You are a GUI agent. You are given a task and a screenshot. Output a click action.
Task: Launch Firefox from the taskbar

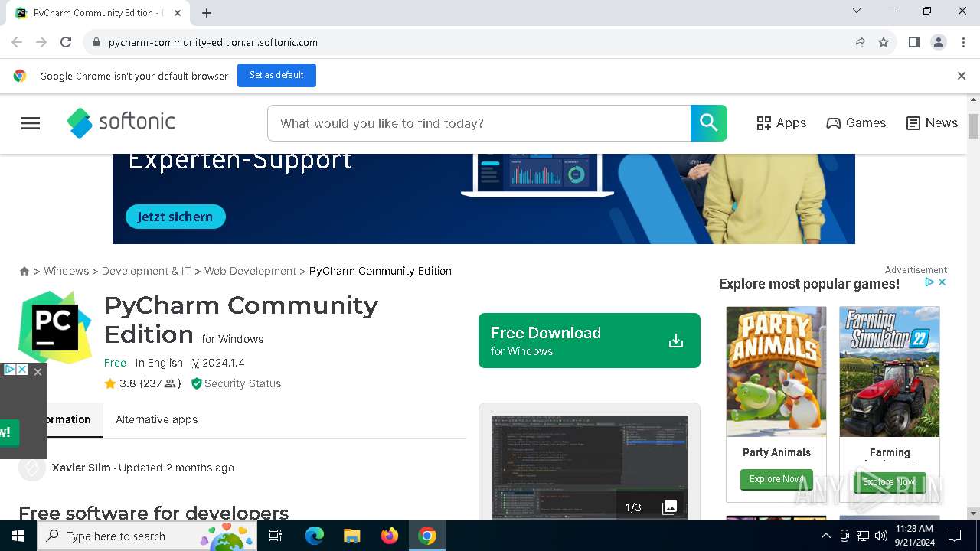[390, 536]
